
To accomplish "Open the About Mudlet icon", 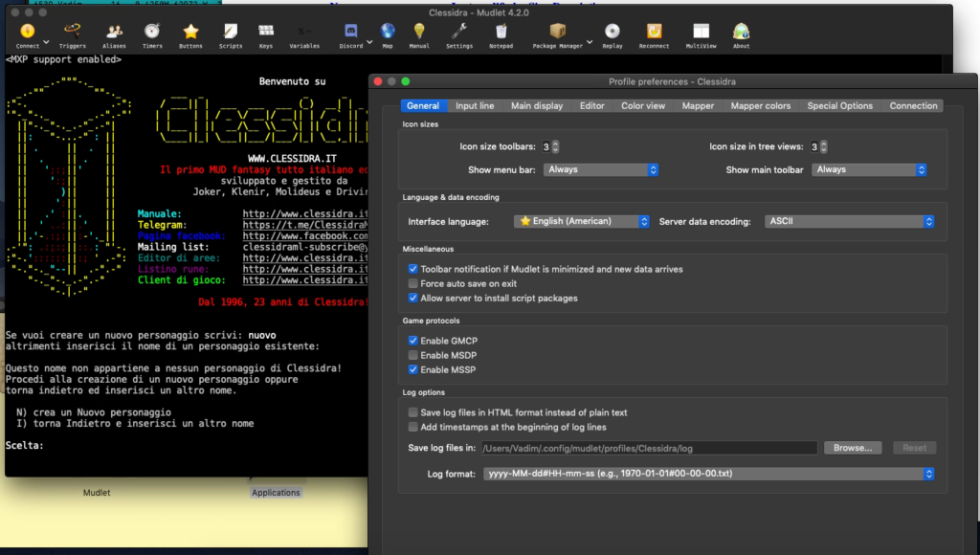I will click(x=742, y=35).
